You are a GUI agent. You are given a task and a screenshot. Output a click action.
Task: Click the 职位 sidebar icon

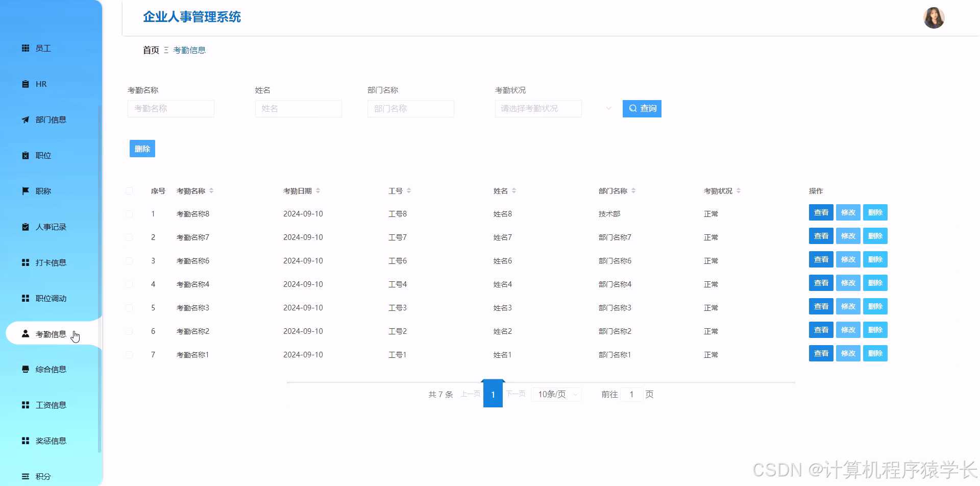[x=26, y=155]
